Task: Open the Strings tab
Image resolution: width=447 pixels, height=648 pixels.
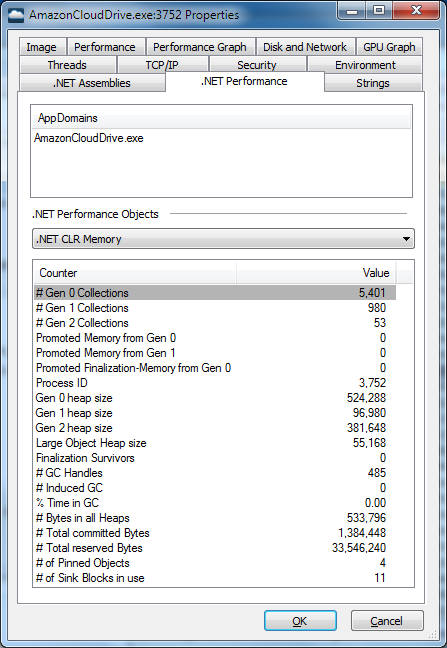Action: pos(373,83)
